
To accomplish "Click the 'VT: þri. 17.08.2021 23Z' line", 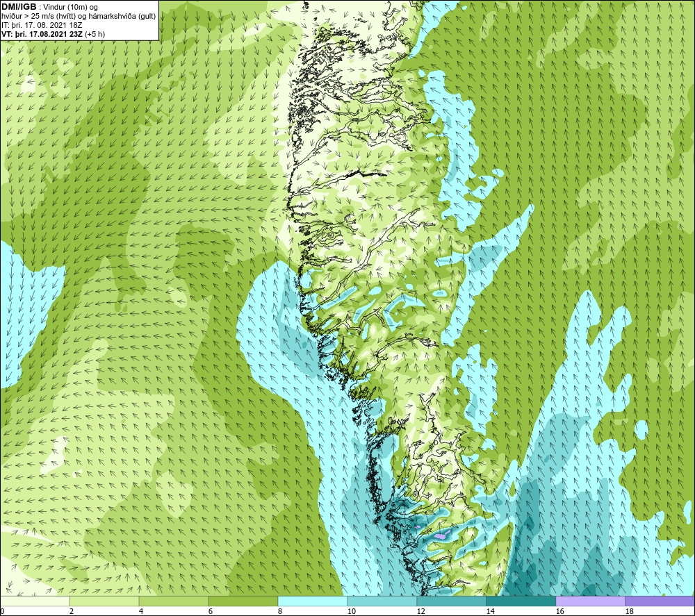I will pos(42,34).
